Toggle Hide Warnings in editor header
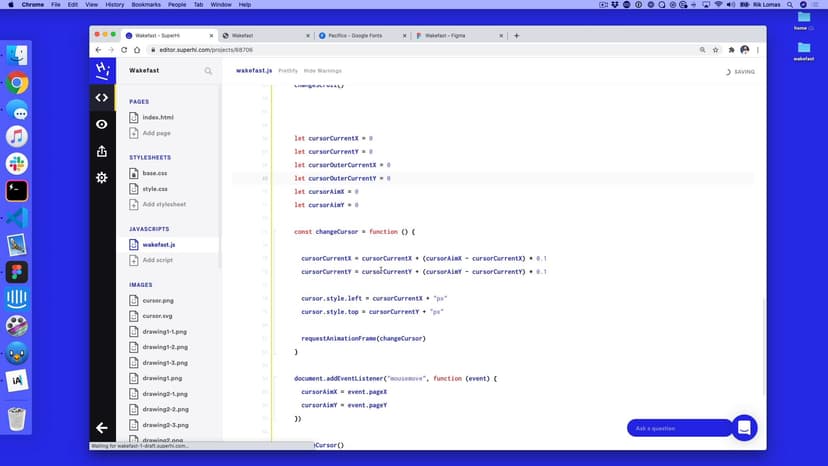This screenshot has width=828, height=466. (323, 71)
